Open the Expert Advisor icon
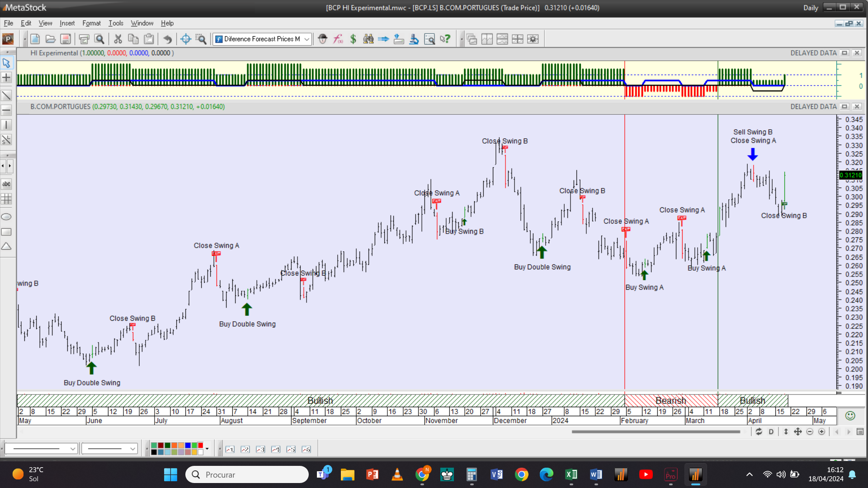The height and width of the screenshot is (488, 868). 322,39
